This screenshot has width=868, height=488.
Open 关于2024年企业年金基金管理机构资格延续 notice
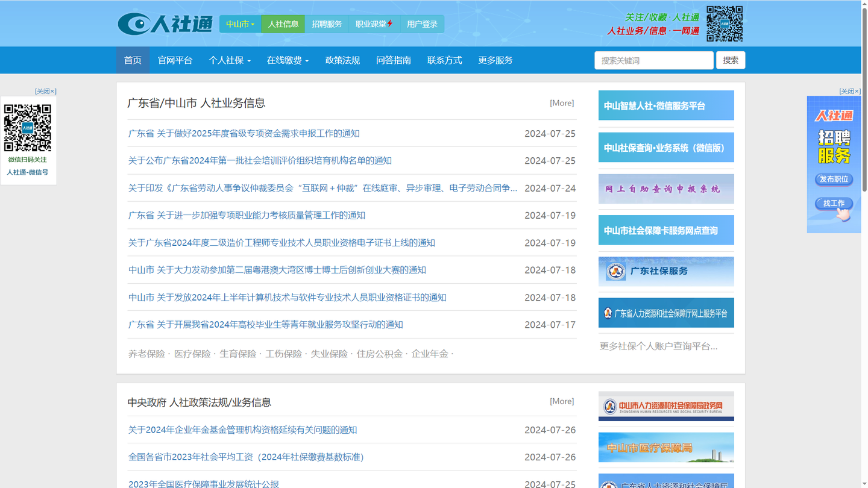tap(242, 430)
